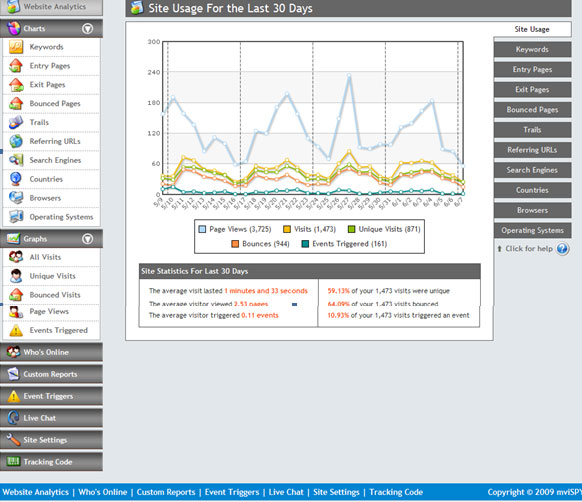This screenshot has height=502, width=582.
Task: Click the Website Analytics sidebar header
Action: [51, 7]
